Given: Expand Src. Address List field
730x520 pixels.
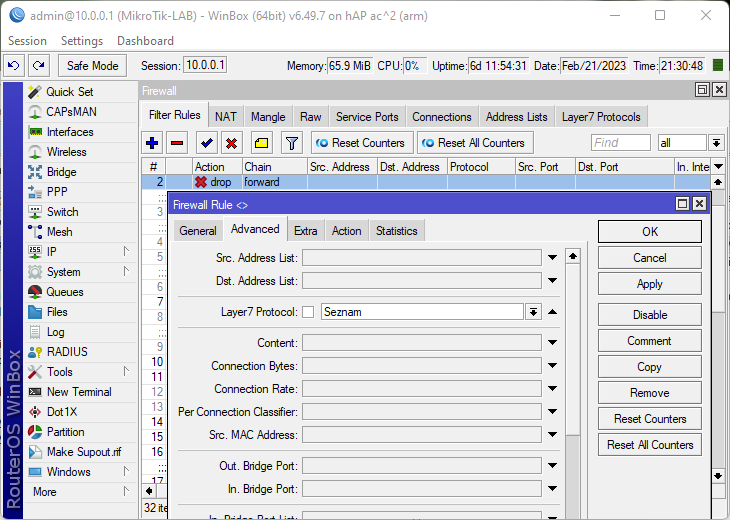Looking at the screenshot, I should point(553,257).
